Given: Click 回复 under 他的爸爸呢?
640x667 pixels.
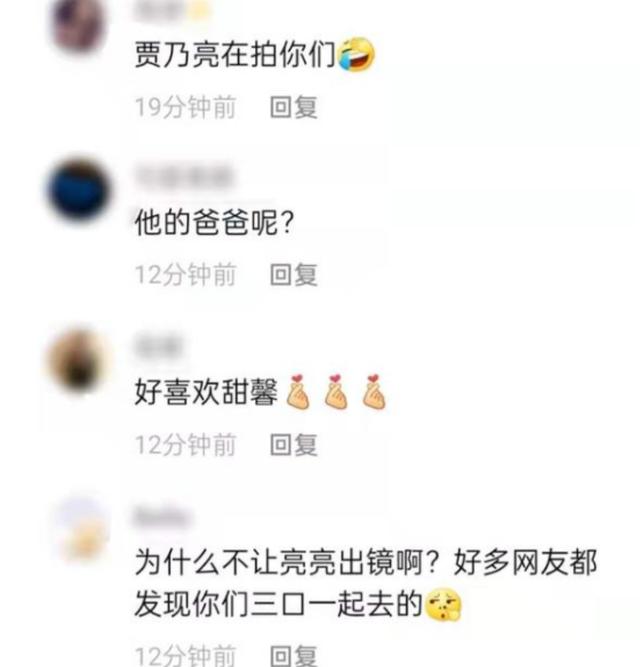Looking at the screenshot, I should pos(294,274).
